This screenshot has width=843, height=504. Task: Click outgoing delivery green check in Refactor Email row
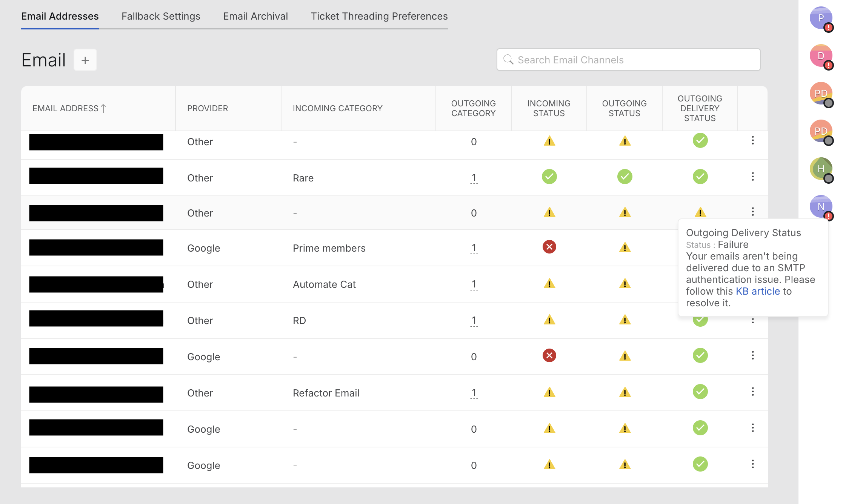tap(700, 392)
